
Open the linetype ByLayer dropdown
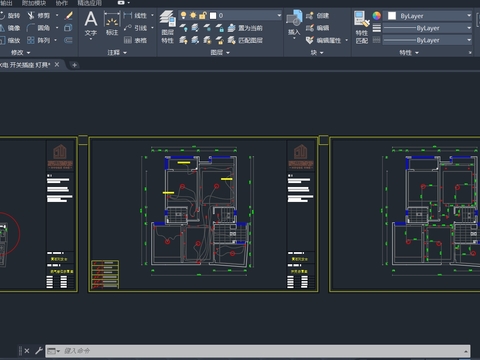(469, 40)
